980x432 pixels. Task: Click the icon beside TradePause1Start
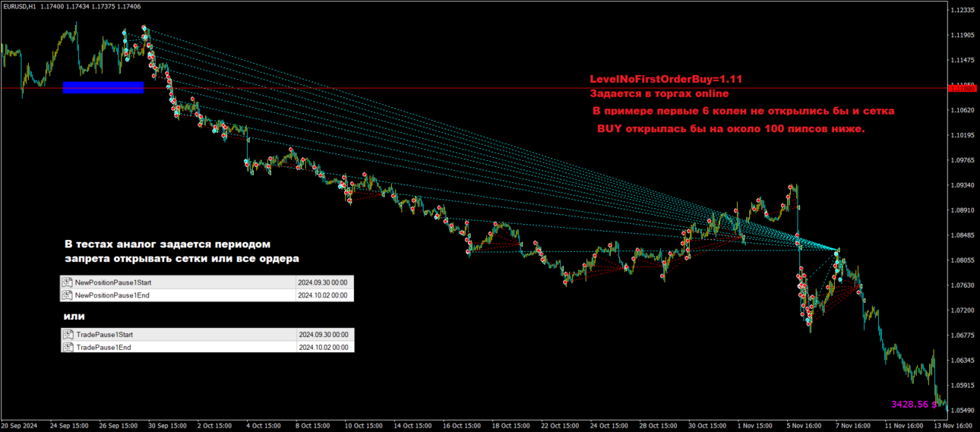click(68, 334)
